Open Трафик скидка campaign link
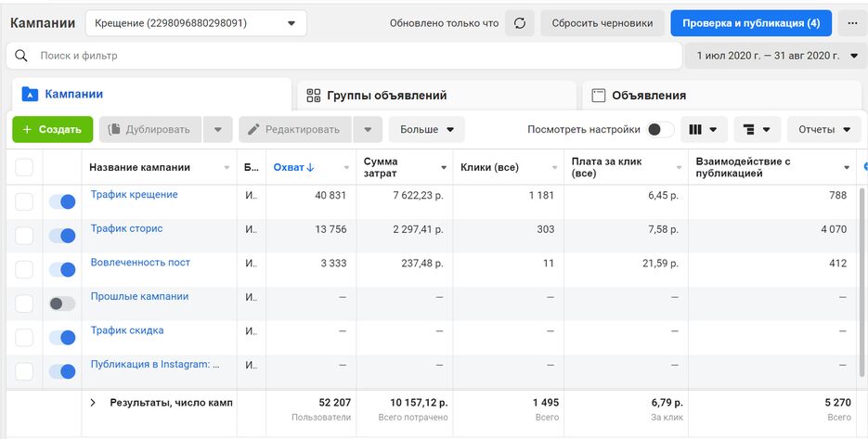868x439 pixels. [x=127, y=330]
